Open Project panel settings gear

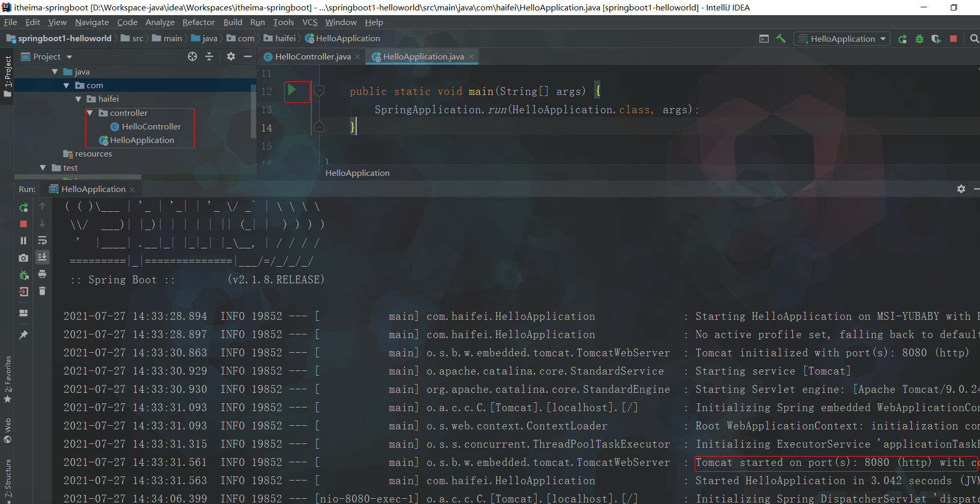[231, 56]
